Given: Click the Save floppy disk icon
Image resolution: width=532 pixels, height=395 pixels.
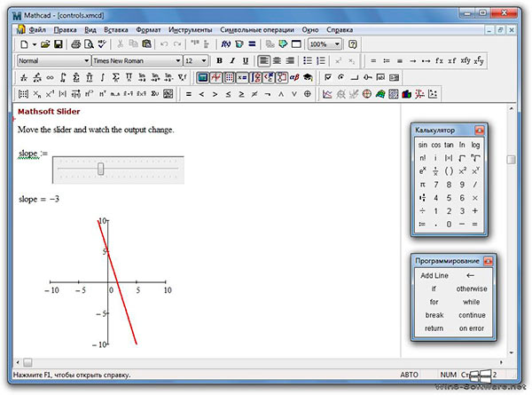Looking at the screenshot, I should [x=59, y=44].
